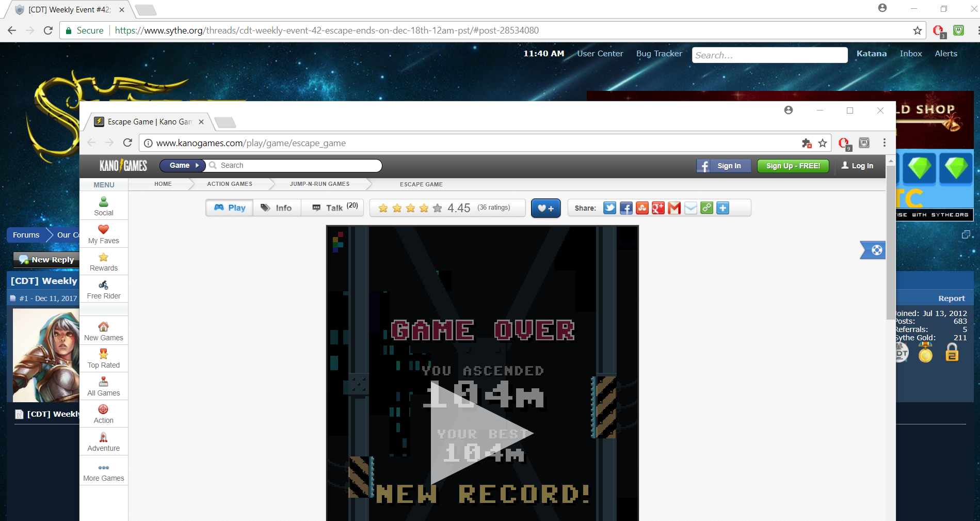This screenshot has width=980, height=521.
Task: Reload the Sythe forum page
Action: (48, 30)
